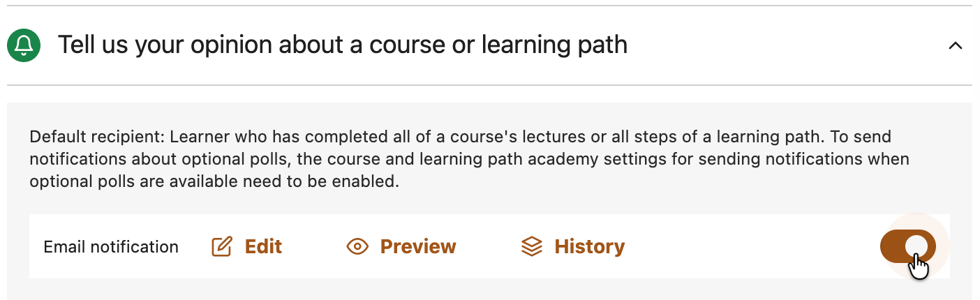Click the brown left side of the toggle
This screenshot has height=300, width=980.
pos(893,246)
